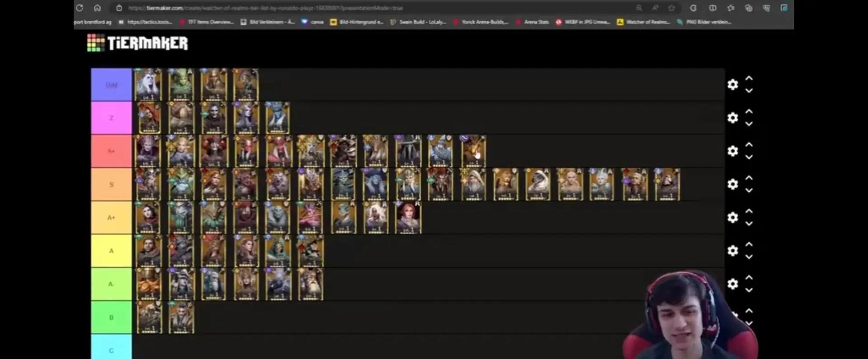This screenshot has height=359, width=868.
Task: Move S+ tier row up
Action: (x=749, y=144)
